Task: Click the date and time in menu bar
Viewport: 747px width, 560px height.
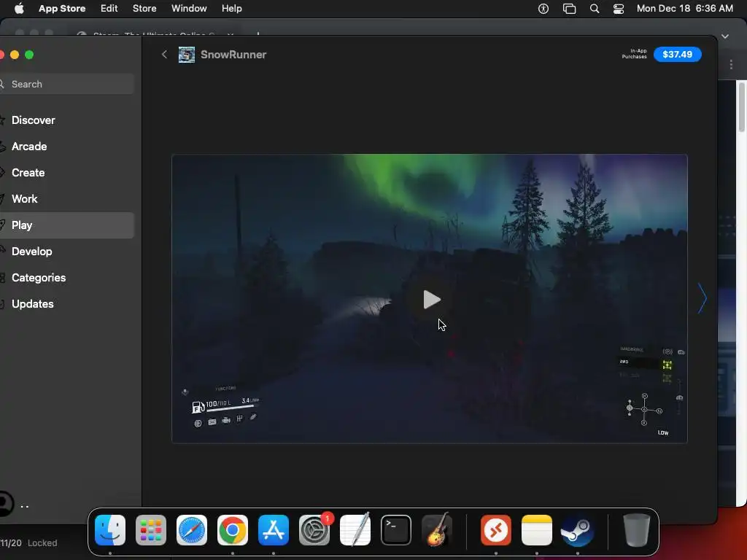Action: click(684, 8)
